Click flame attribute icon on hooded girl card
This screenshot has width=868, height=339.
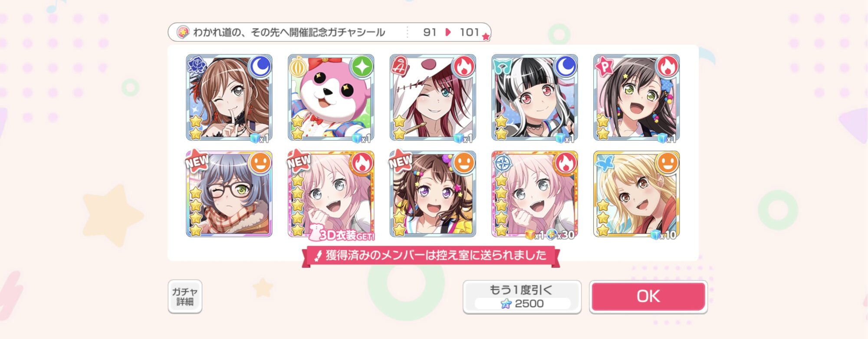[x=464, y=66]
